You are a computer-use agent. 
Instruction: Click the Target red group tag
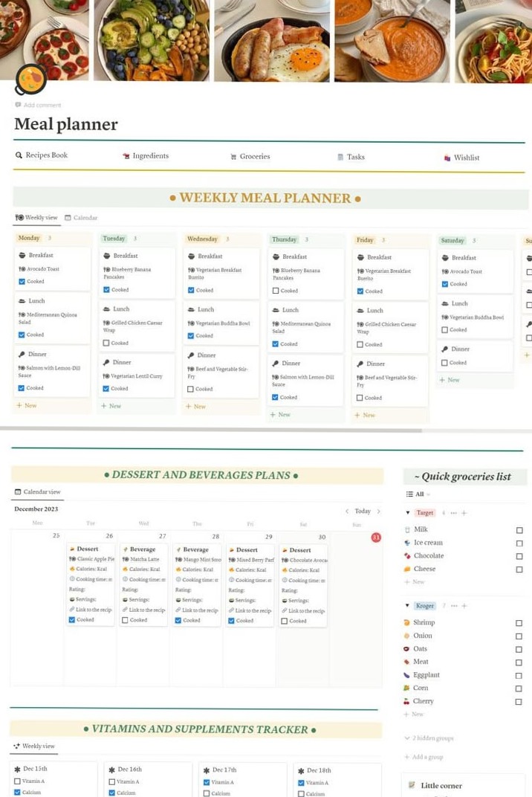[x=425, y=513]
